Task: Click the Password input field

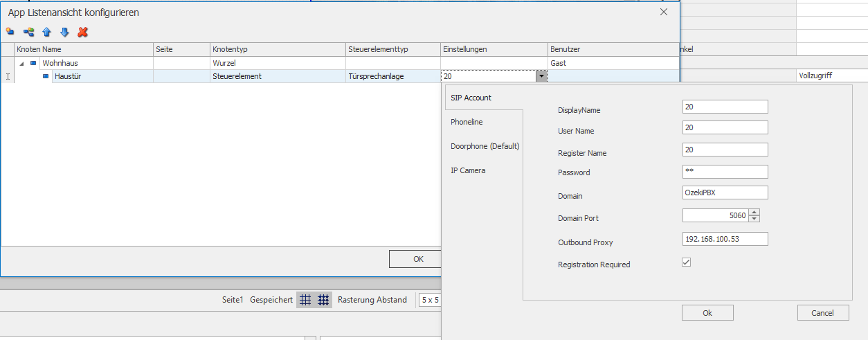Action: 725,172
